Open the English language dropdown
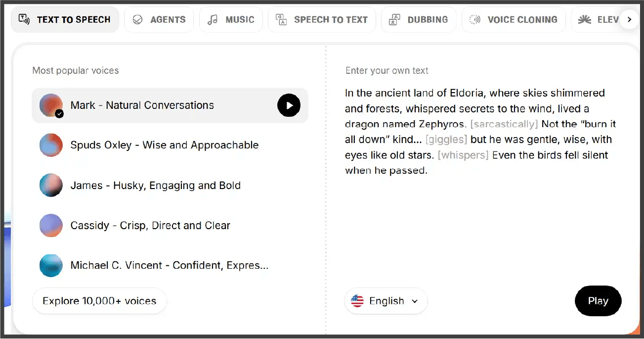Viewport: 644px width, 339px height. coord(386,301)
